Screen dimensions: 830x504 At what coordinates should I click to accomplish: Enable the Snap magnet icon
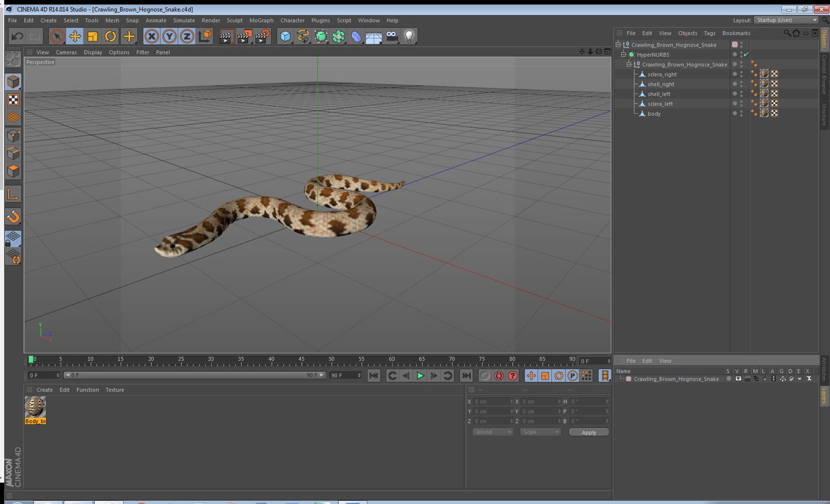[13, 217]
